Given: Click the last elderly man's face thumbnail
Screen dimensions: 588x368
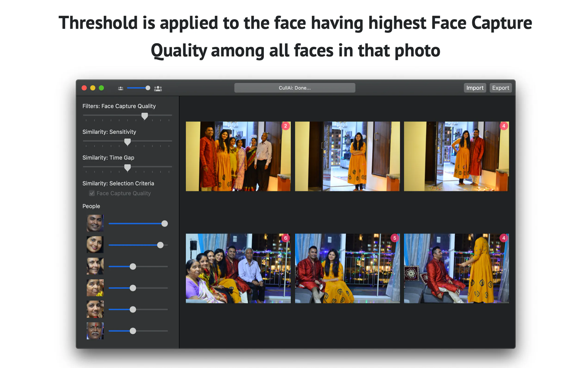Looking at the screenshot, I should tap(95, 331).
